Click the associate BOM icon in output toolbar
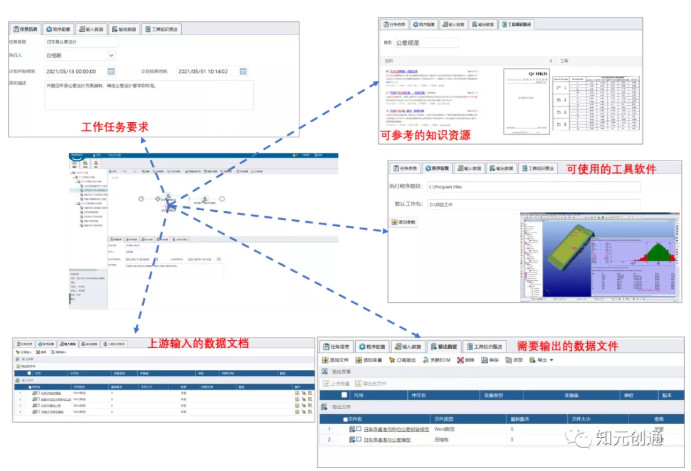This screenshot has width=691, height=471. [425, 360]
